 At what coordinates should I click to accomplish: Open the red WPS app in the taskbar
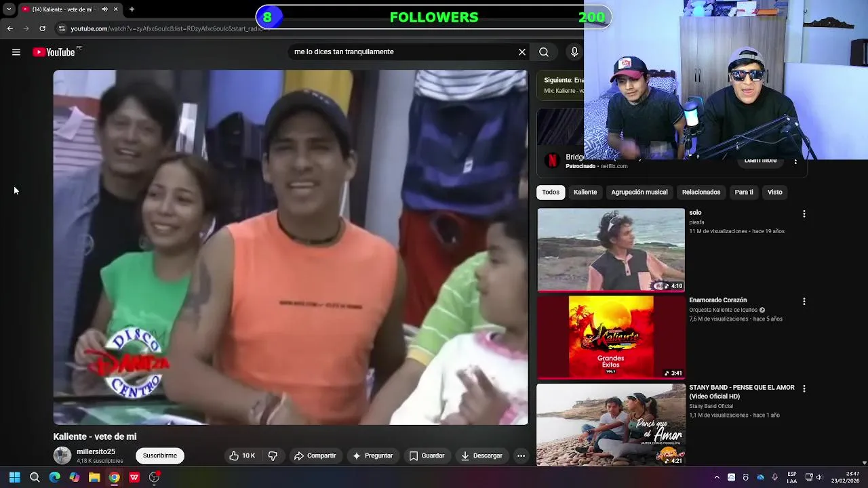point(134,477)
